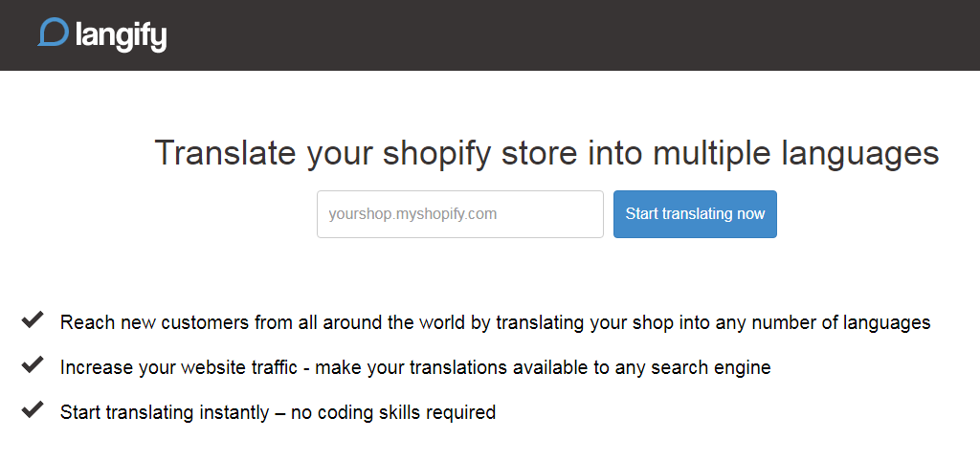Screen dimensions: 980x461
Task: Click the langify speech bubble logo icon
Action: click(x=54, y=33)
